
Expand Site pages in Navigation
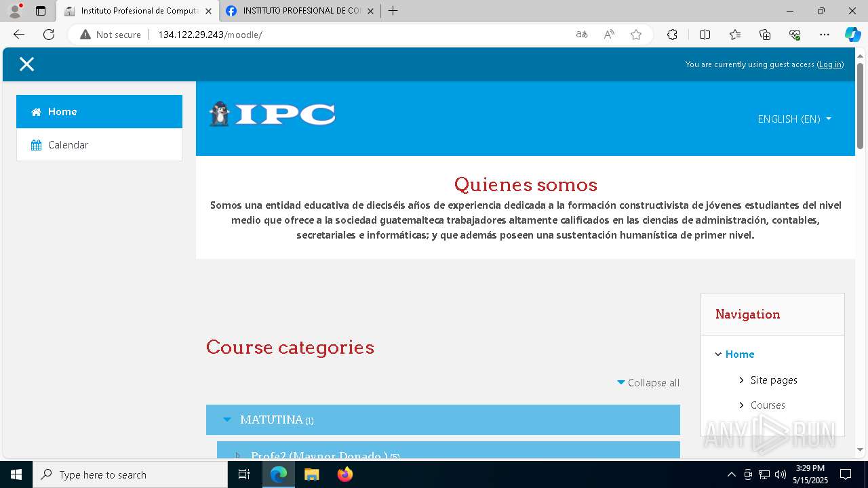pos(742,380)
